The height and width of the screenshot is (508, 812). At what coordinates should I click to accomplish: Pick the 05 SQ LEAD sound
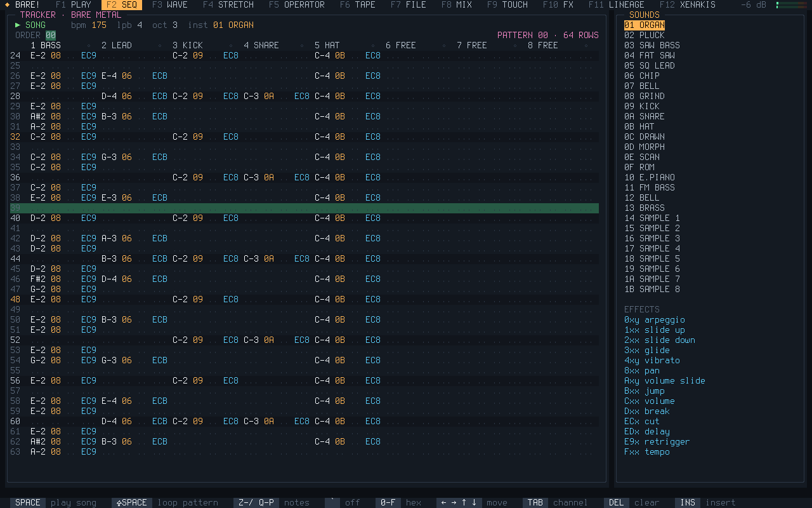[650, 65]
